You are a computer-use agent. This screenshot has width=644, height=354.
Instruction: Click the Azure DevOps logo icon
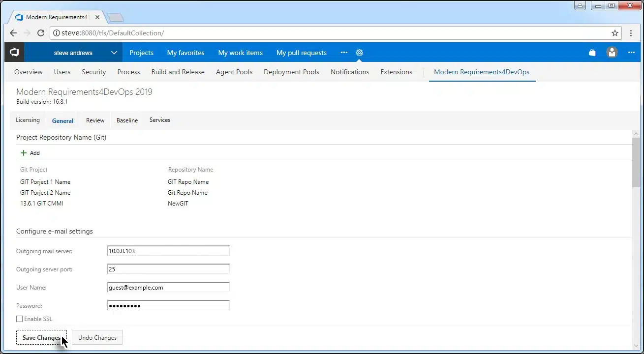point(14,52)
